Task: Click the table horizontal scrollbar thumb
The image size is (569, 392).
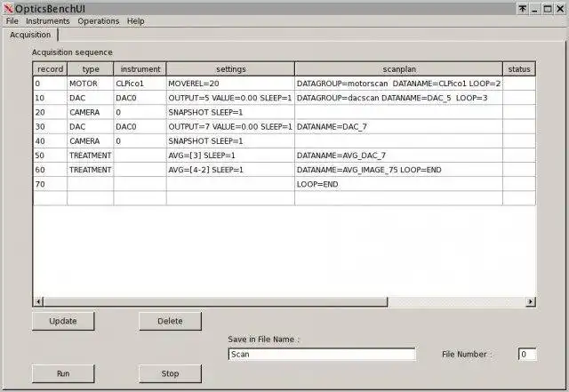Action: [215, 301]
